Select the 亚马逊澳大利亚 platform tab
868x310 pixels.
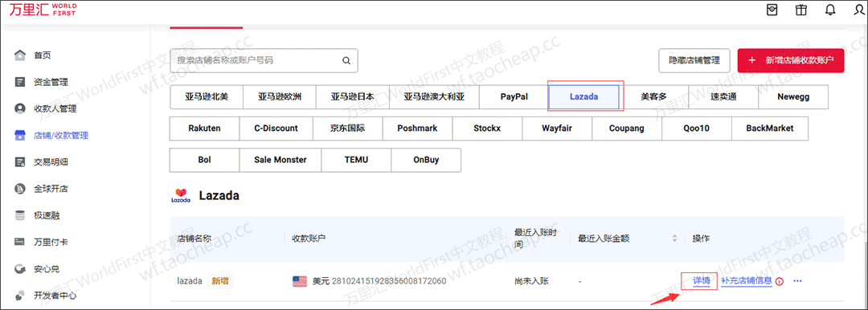point(434,97)
